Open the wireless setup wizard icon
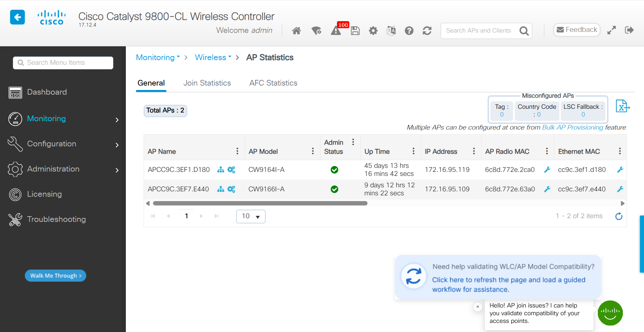This screenshot has width=644, height=332. point(316,31)
